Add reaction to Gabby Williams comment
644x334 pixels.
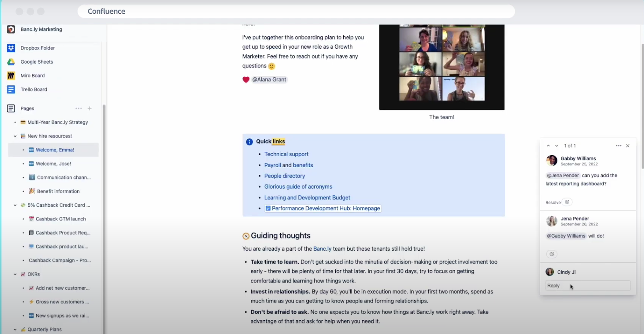point(567,202)
